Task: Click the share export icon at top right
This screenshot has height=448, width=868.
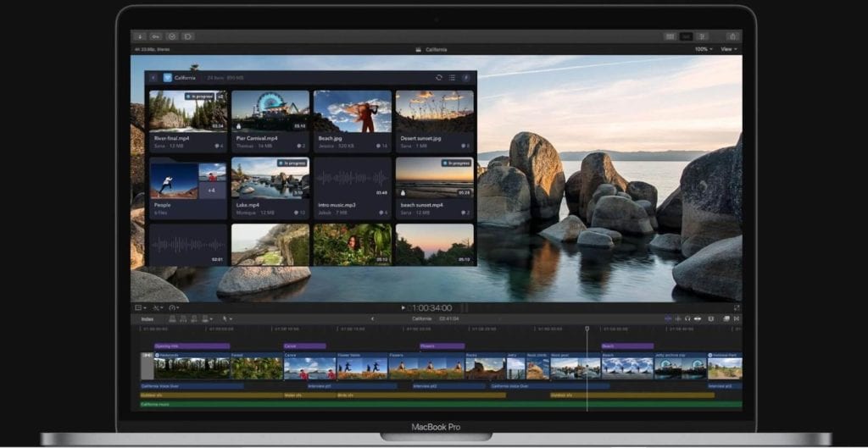Action: pyautogui.click(x=733, y=36)
